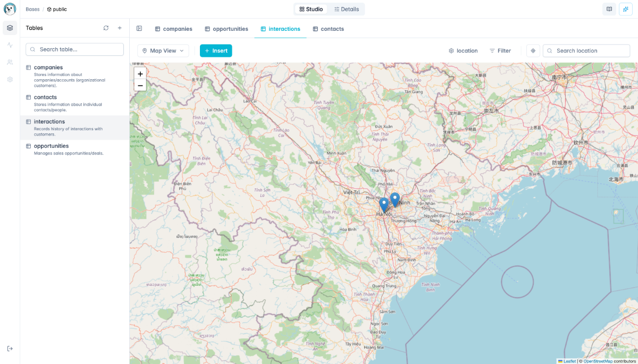Open the location field selector
The height and width of the screenshot is (364, 638).
463,50
